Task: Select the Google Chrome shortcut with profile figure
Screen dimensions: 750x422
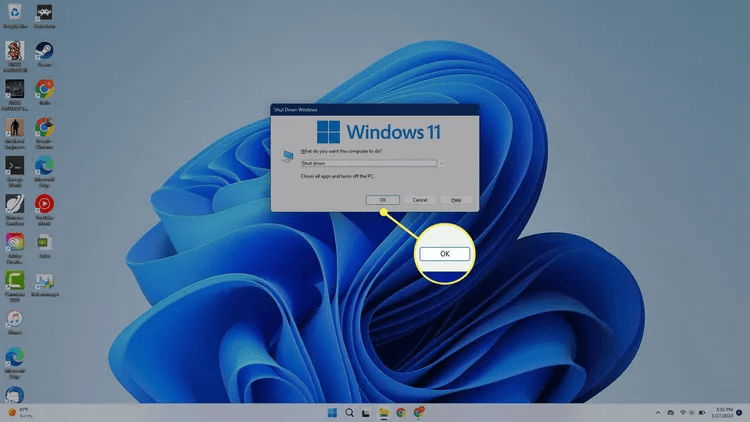Action: point(44,133)
